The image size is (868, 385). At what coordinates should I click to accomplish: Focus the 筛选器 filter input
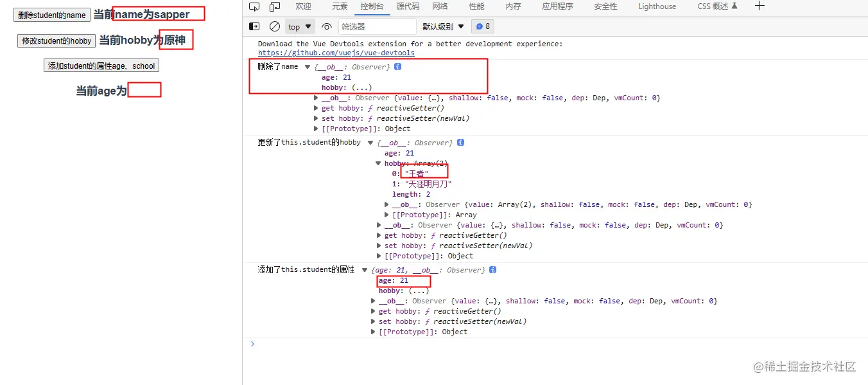378,26
